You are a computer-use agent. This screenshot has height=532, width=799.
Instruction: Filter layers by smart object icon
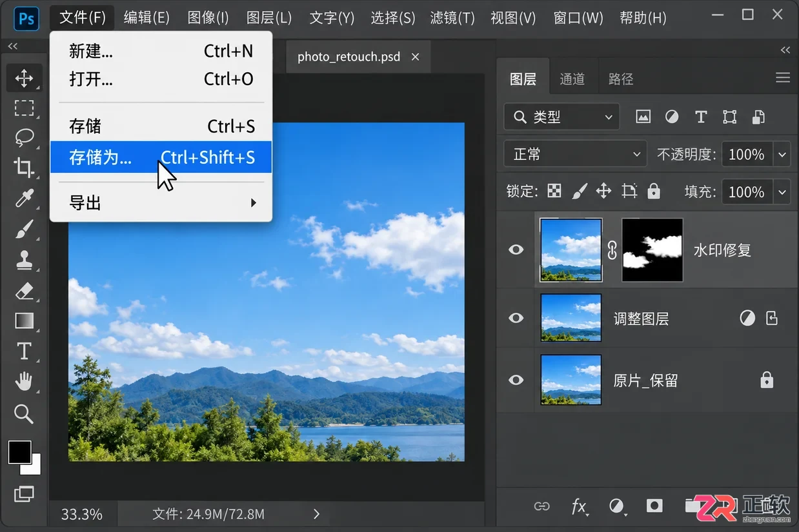[x=758, y=117]
